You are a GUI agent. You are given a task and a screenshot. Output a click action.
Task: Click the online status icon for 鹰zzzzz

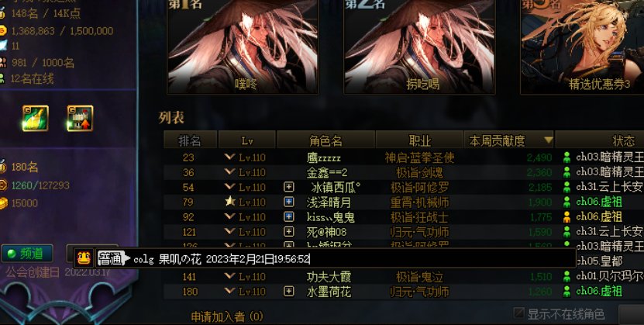(x=567, y=157)
